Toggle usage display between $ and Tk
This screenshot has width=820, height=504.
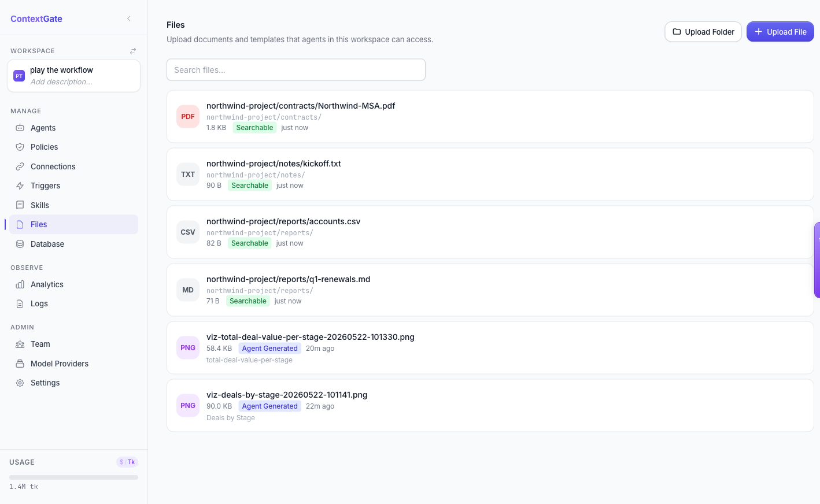127,462
